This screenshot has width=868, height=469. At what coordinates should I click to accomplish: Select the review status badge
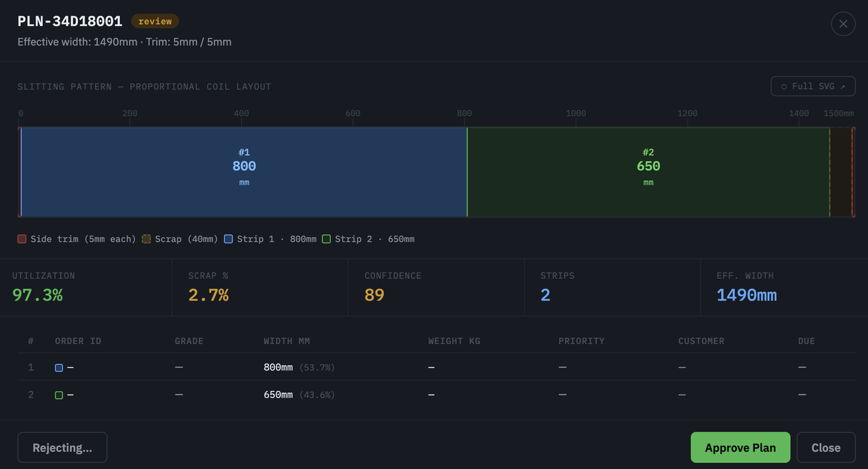155,21
